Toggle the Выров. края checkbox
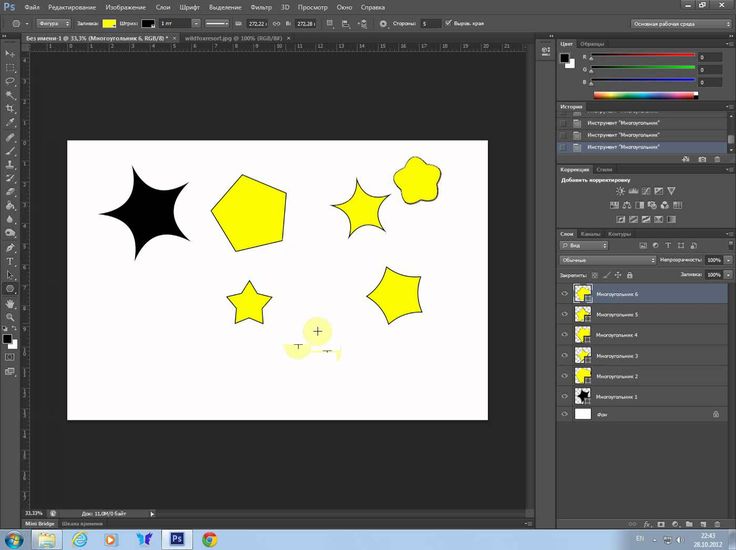736x550 pixels. [x=446, y=23]
